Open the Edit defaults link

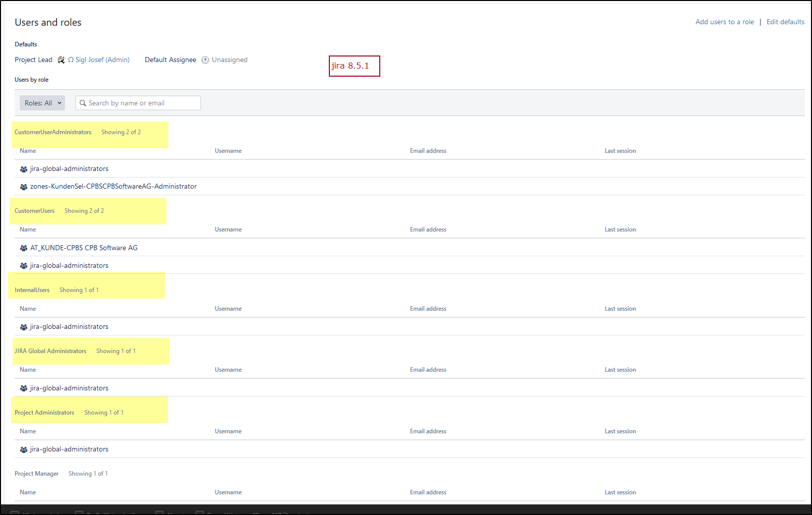click(x=785, y=22)
